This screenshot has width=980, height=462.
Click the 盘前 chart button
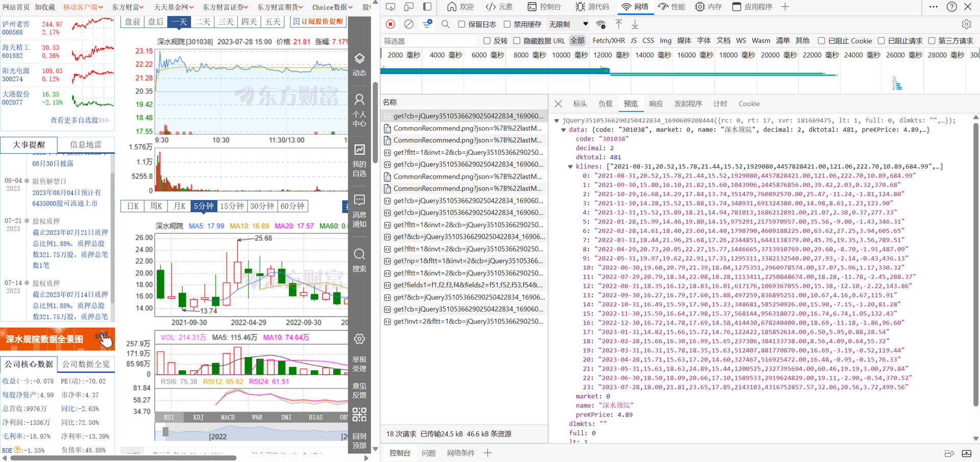pos(132,21)
